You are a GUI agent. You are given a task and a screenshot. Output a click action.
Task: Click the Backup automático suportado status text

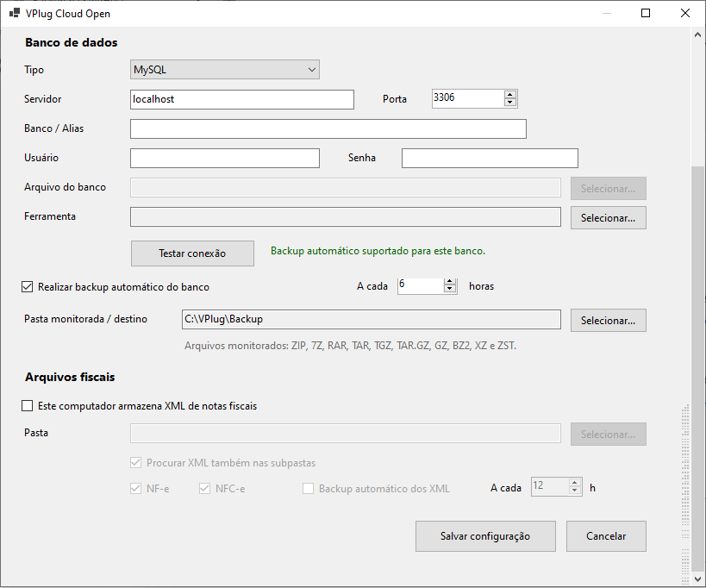378,251
